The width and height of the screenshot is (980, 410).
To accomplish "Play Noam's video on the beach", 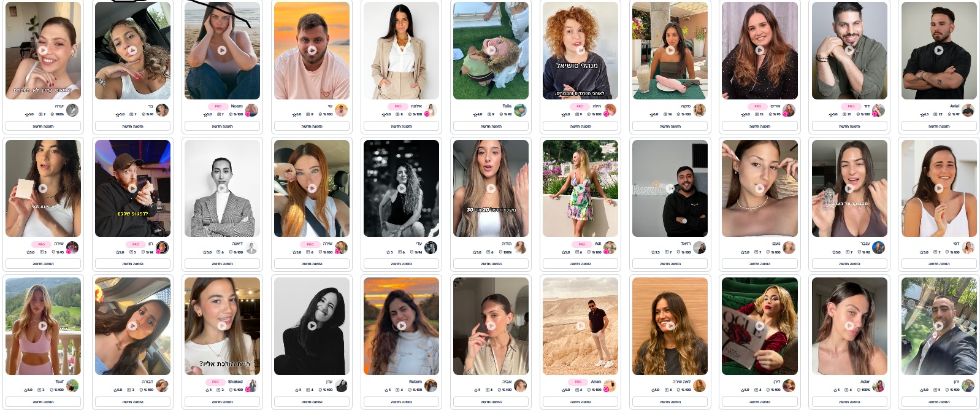I will point(222,50).
